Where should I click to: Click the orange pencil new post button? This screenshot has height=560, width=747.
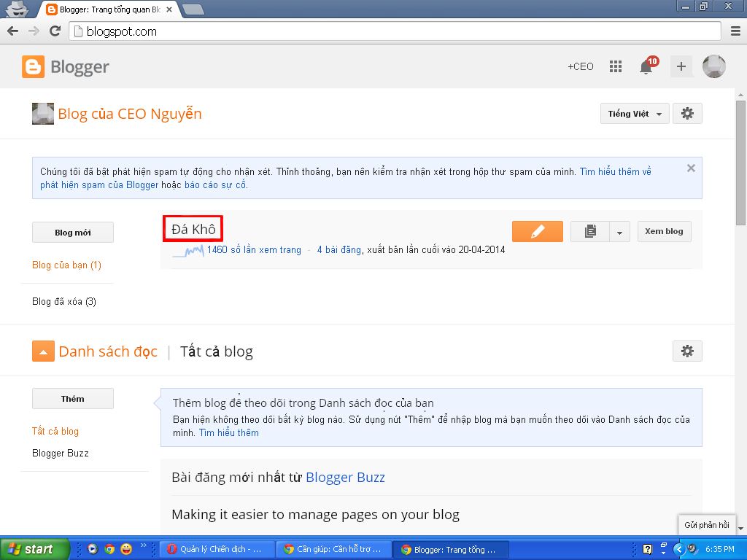click(537, 231)
